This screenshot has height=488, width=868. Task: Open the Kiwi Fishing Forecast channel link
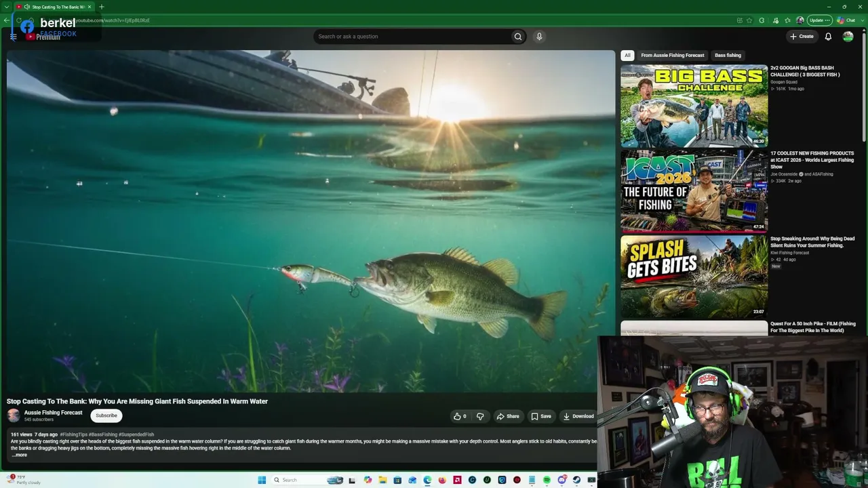point(790,253)
